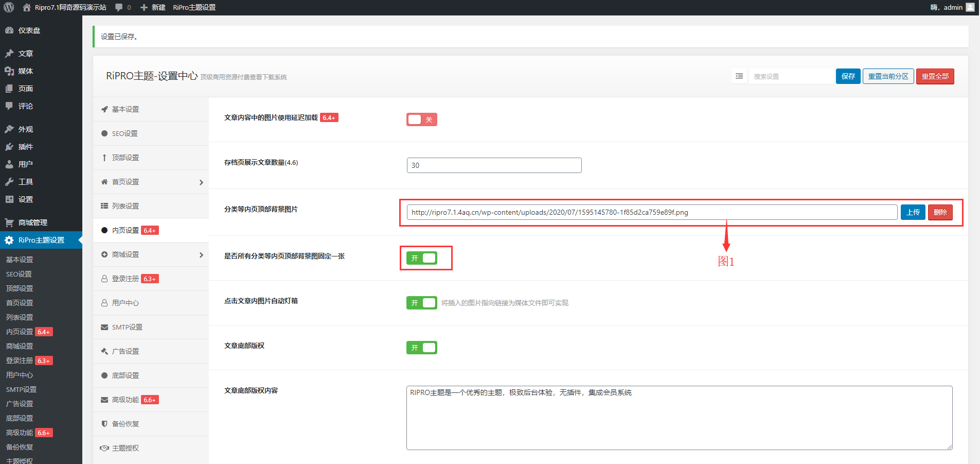Screen dimensions: 980x464
Task: Switch to the 列表设置 tab in settings panel
Action: (x=151, y=206)
